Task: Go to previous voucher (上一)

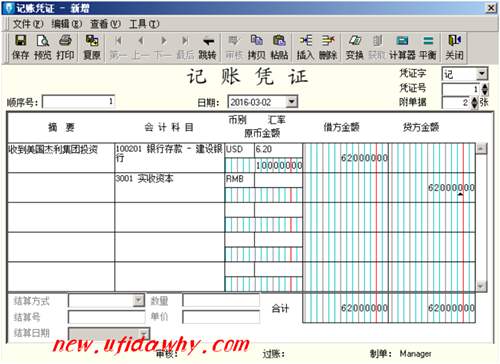Action: 141,47
